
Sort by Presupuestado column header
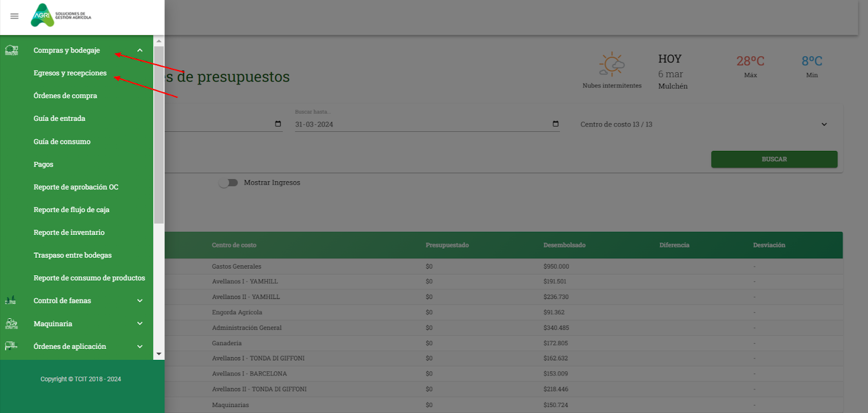pyautogui.click(x=447, y=245)
